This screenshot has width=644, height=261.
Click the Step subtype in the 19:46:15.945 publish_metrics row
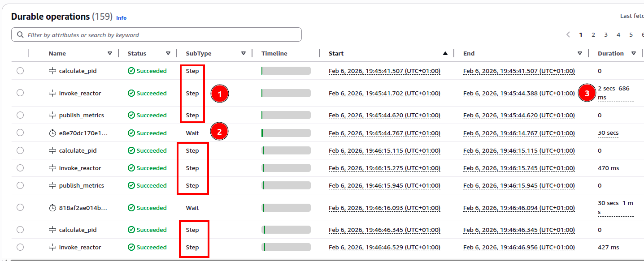(192, 185)
